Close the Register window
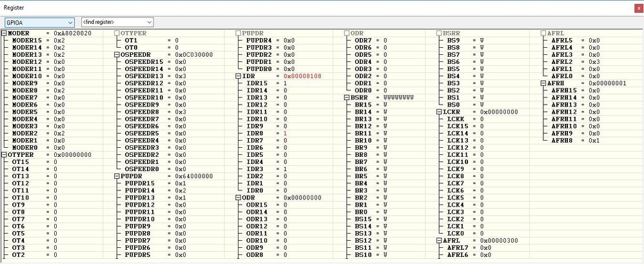Viewport: 644px width, 264px height. tap(638, 7)
